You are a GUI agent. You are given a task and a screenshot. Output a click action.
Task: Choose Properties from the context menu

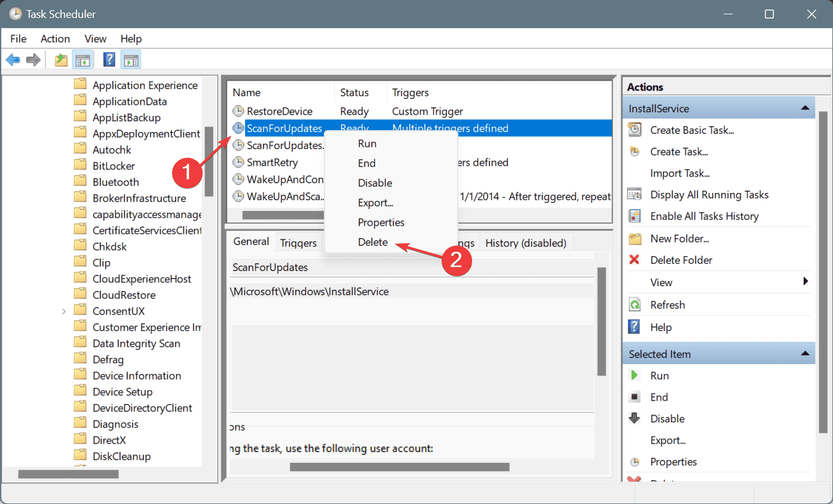pyautogui.click(x=391, y=222)
